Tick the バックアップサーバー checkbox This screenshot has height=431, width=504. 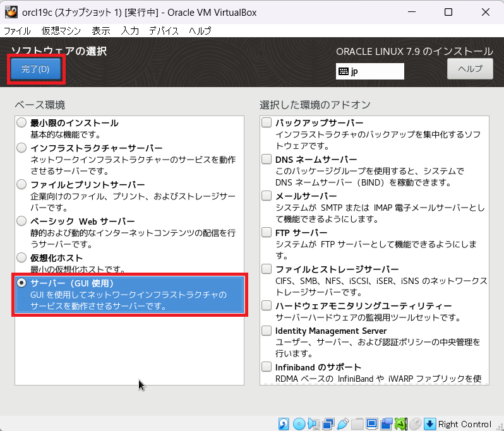(x=267, y=122)
